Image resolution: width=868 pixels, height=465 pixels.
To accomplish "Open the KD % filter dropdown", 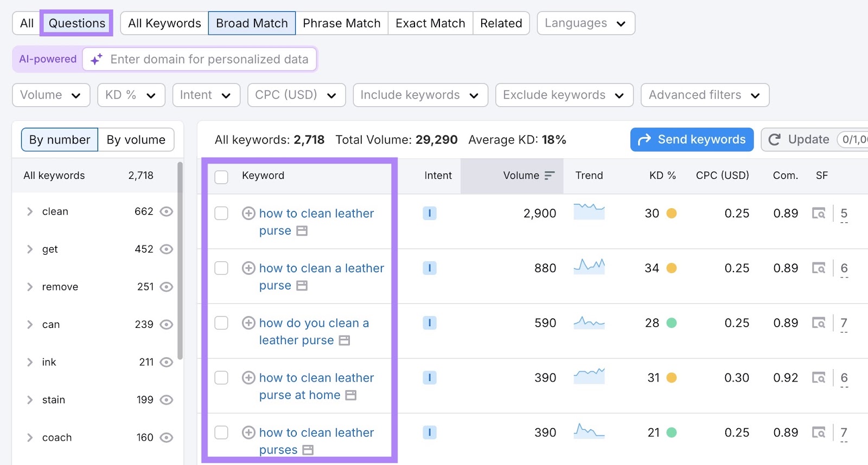I will coord(131,95).
